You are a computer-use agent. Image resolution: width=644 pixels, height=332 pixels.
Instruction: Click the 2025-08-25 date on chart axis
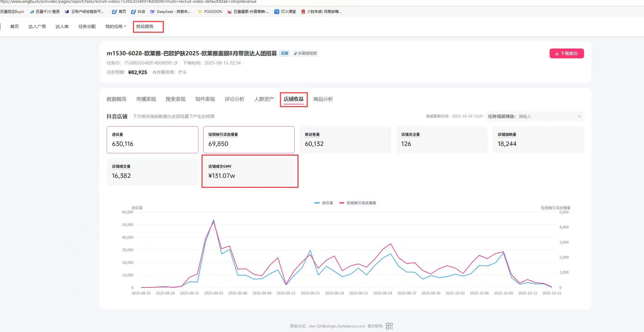coord(141,293)
